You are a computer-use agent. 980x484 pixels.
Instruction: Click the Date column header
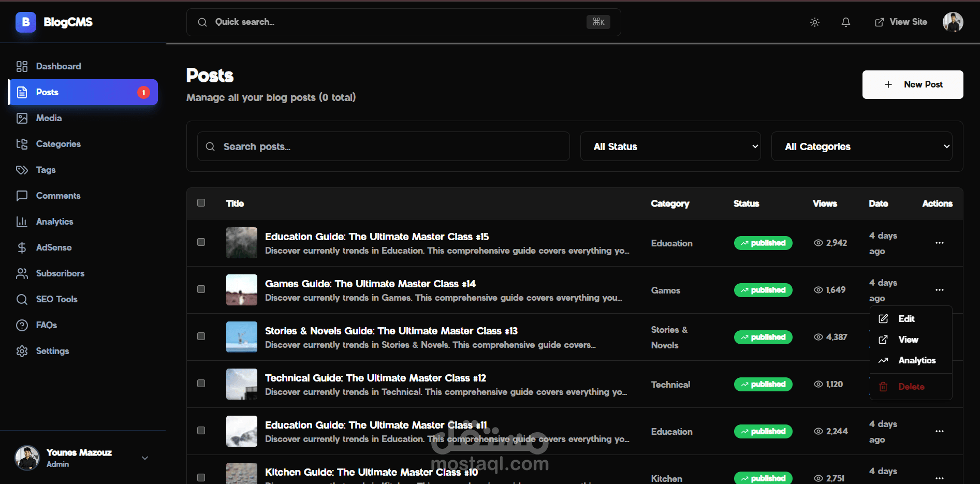click(879, 203)
